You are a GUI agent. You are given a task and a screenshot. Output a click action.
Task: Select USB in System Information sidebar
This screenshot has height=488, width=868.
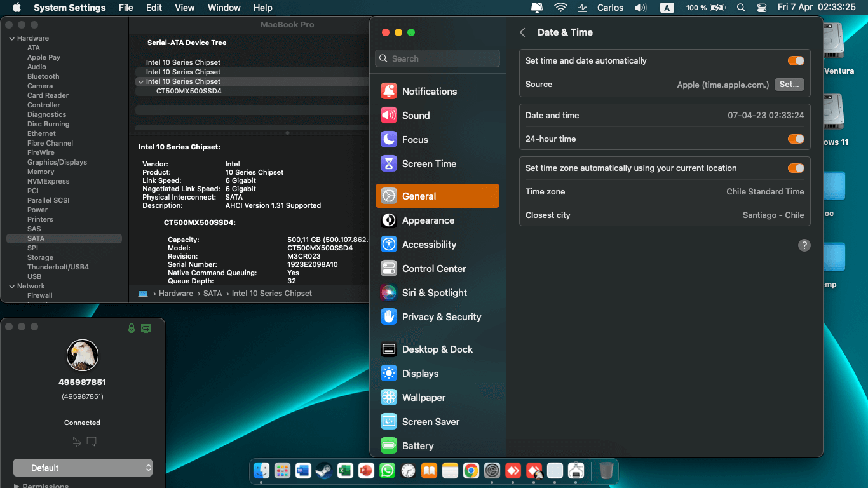(34, 276)
